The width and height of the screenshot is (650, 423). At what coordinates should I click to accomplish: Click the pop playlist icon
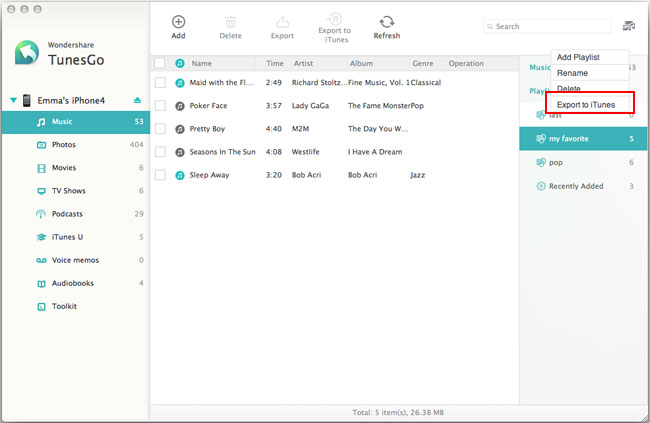point(541,162)
